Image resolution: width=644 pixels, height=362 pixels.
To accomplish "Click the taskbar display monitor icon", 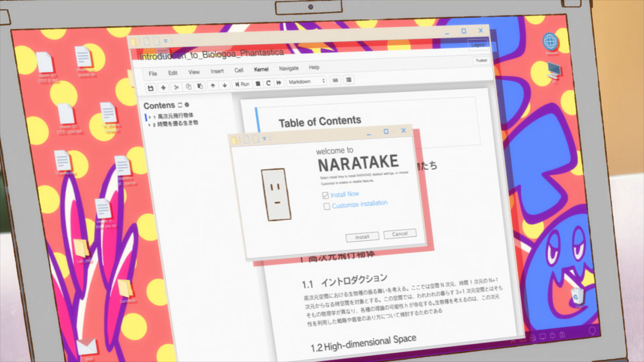I will tap(542, 337).
